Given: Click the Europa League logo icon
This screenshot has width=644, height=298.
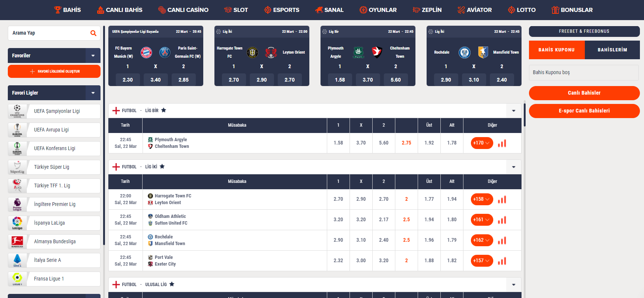Looking at the screenshot, I should [17, 130].
